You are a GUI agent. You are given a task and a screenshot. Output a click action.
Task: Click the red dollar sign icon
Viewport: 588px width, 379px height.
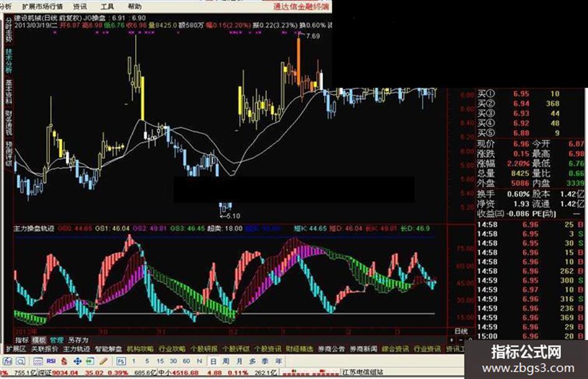(64, 362)
